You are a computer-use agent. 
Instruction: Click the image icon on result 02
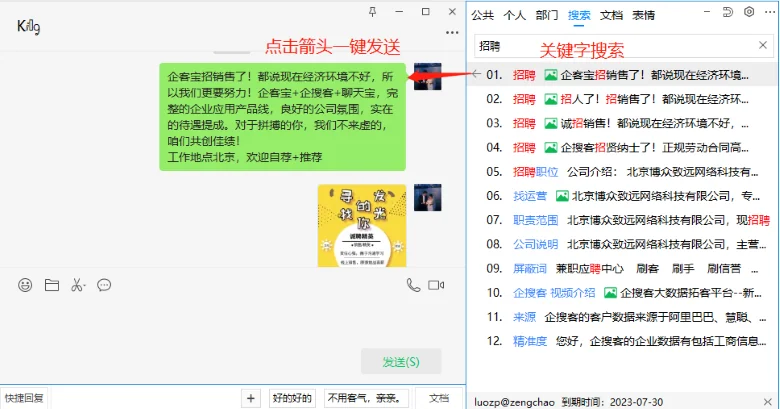(551, 100)
